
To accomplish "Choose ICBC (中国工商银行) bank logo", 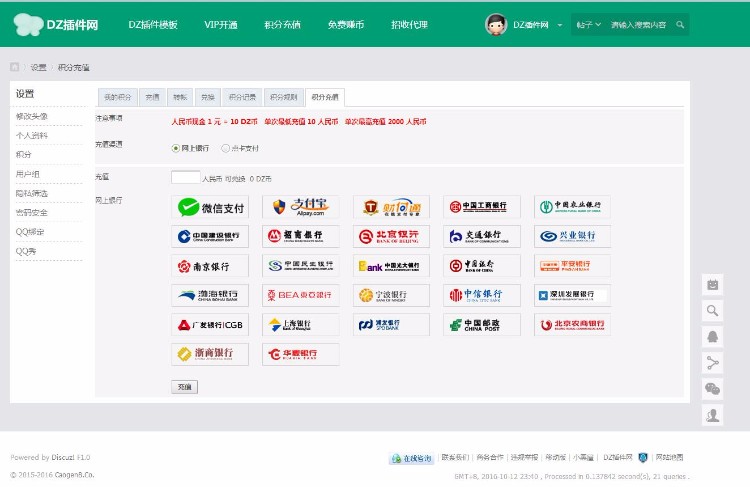I will tap(482, 207).
